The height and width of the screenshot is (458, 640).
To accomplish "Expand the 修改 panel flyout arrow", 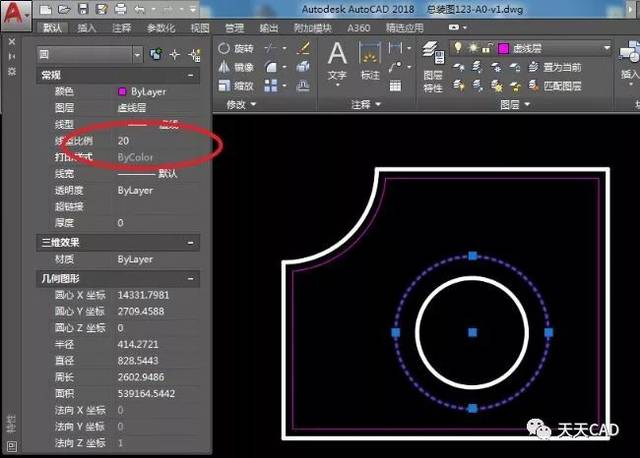I will coord(253,104).
